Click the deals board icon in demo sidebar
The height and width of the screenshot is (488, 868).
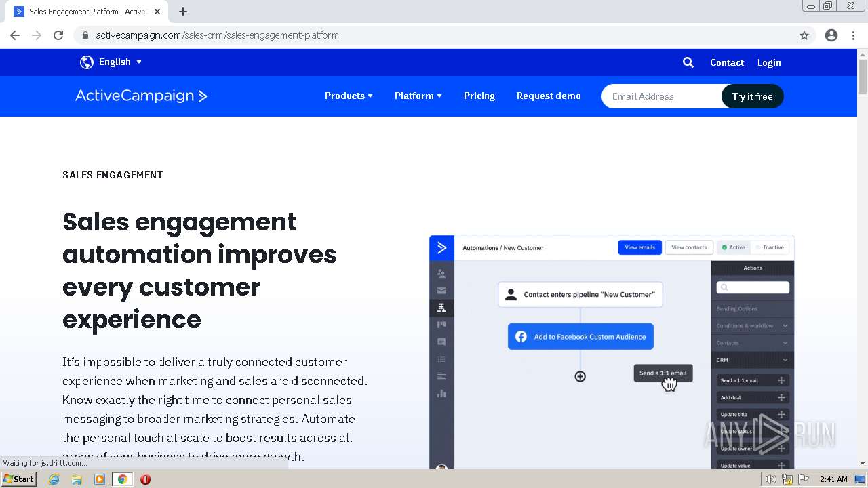(441, 325)
